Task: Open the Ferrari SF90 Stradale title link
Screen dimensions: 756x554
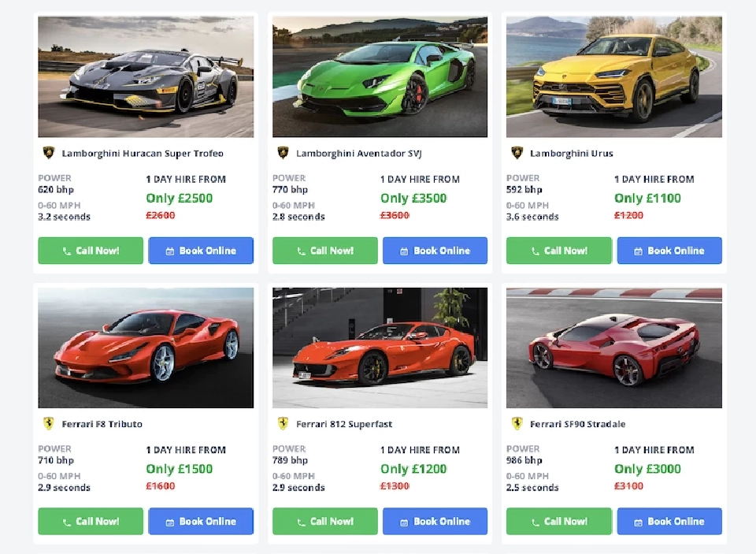Action: 577,424
